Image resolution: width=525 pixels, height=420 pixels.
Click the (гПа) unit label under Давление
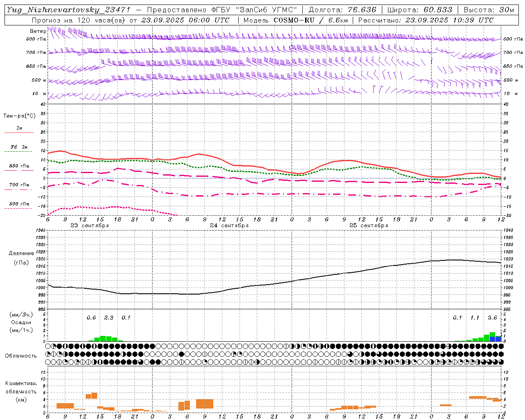[x=21, y=263]
